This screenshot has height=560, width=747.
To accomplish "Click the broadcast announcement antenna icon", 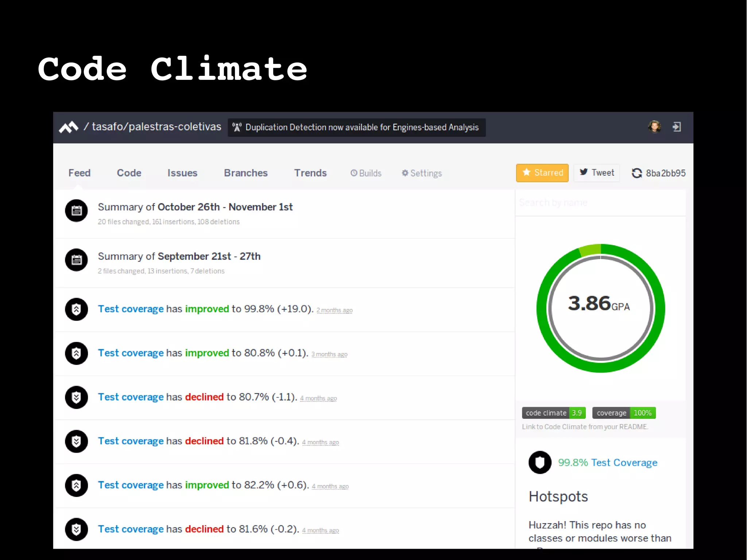I will (237, 127).
